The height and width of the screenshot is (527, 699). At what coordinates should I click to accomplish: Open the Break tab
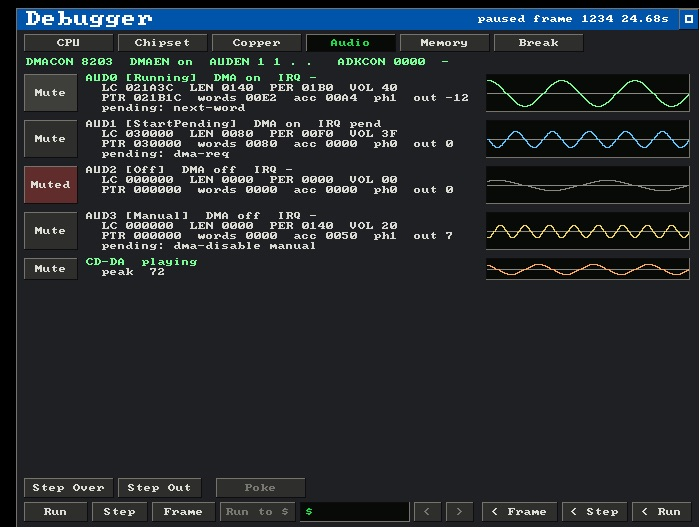539,43
